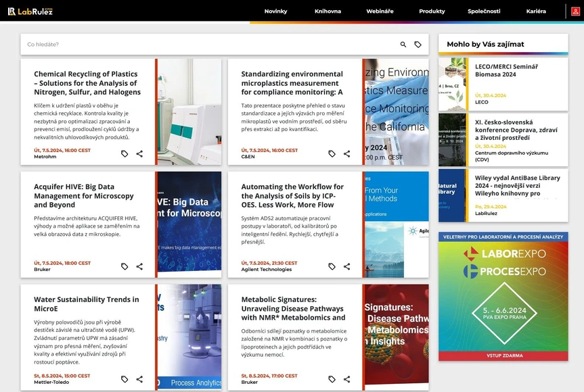
Task: Click 'Út, 7.5.2024, 21:30 CEST' date
Action: [269, 263]
